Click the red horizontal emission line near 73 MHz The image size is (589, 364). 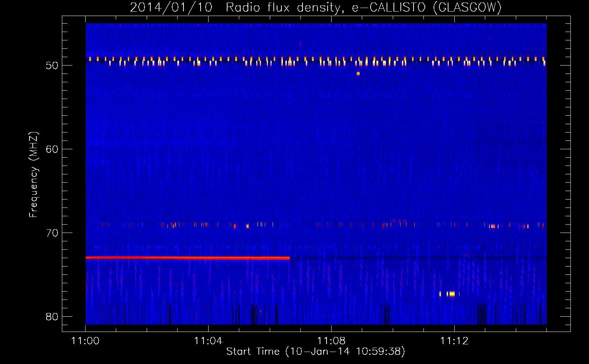pos(187,258)
